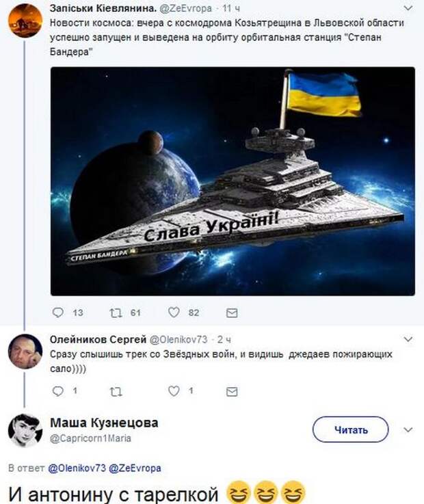Retweet the orbital station tweet
This screenshot has height=504, width=424.
pyautogui.click(x=116, y=313)
